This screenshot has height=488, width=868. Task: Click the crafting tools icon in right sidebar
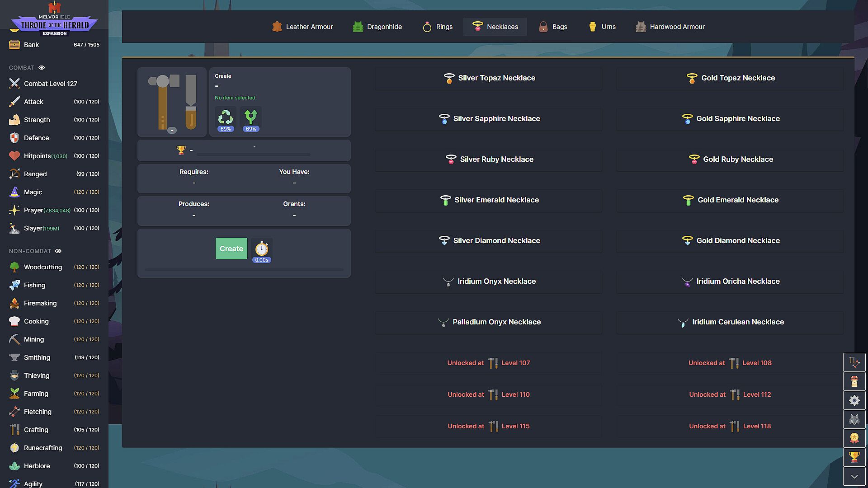coord(854,362)
